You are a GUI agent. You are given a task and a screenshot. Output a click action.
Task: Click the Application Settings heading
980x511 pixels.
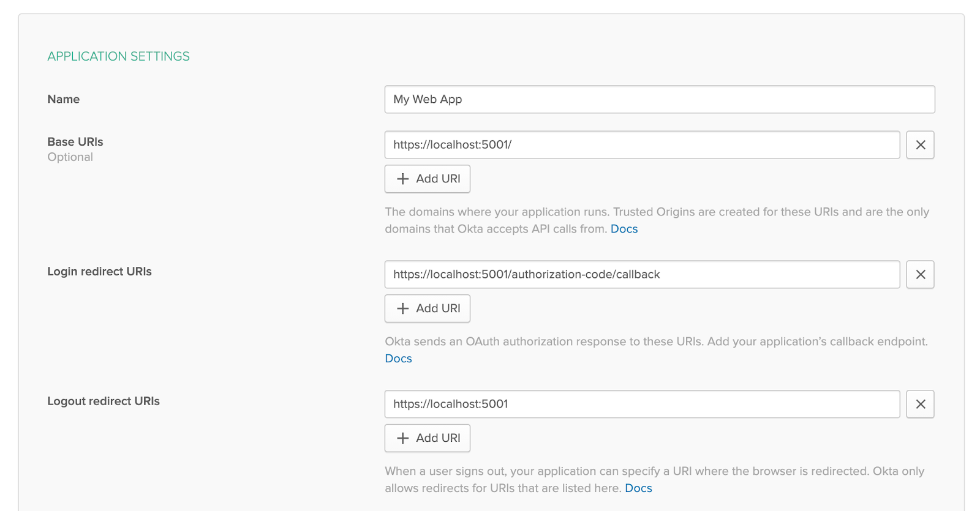[118, 56]
